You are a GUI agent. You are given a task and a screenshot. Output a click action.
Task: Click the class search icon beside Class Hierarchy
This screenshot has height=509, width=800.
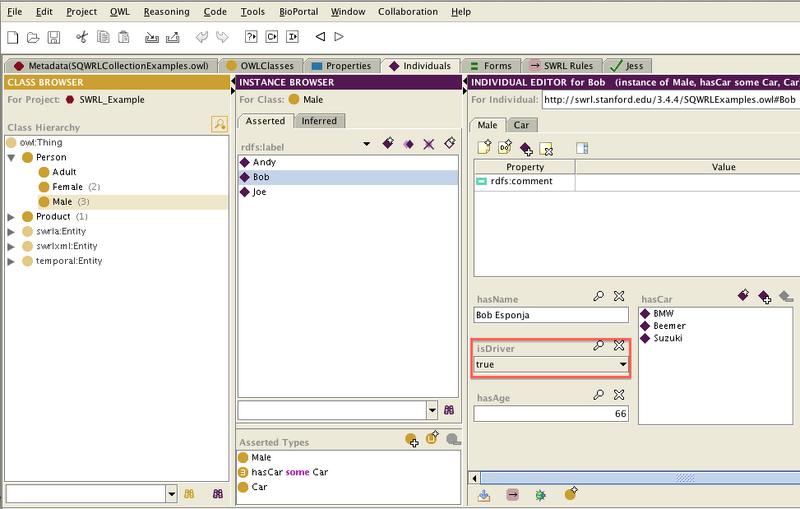tap(219, 124)
